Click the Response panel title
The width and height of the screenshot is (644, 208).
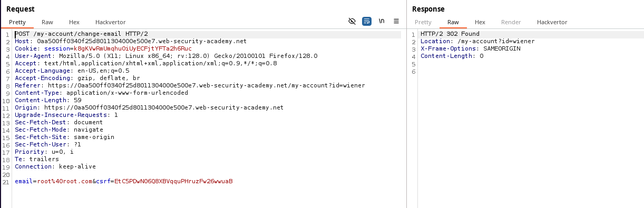point(428,9)
